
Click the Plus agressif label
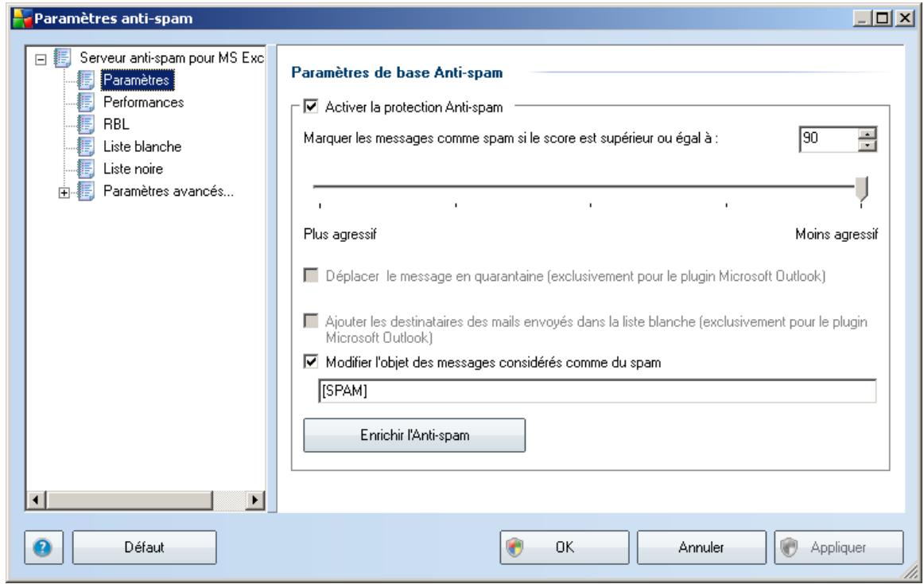click(x=340, y=234)
